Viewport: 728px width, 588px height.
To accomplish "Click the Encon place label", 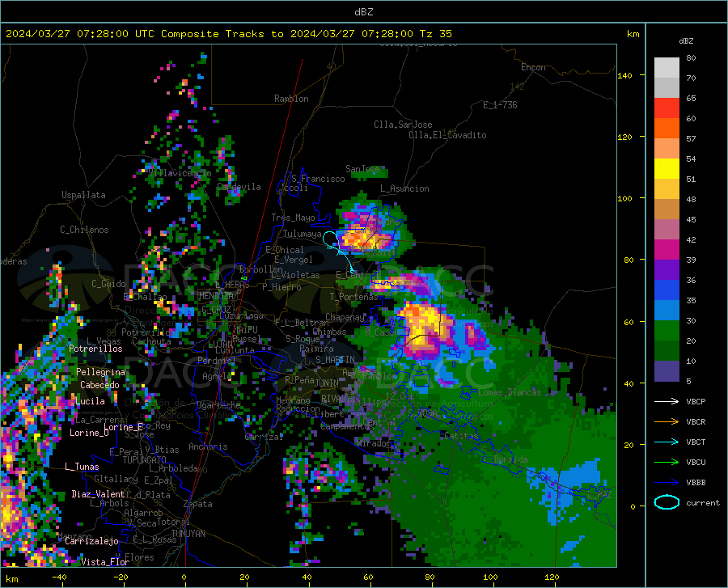I will click(533, 67).
